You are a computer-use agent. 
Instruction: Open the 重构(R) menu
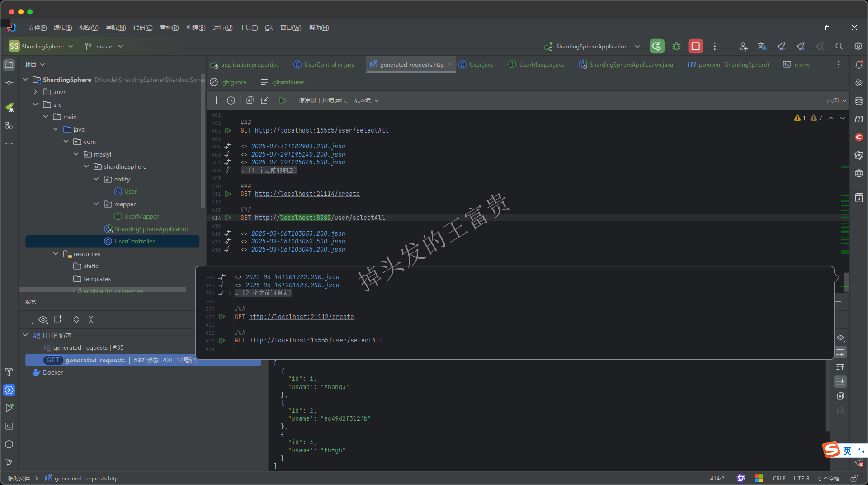pos(169,28)
